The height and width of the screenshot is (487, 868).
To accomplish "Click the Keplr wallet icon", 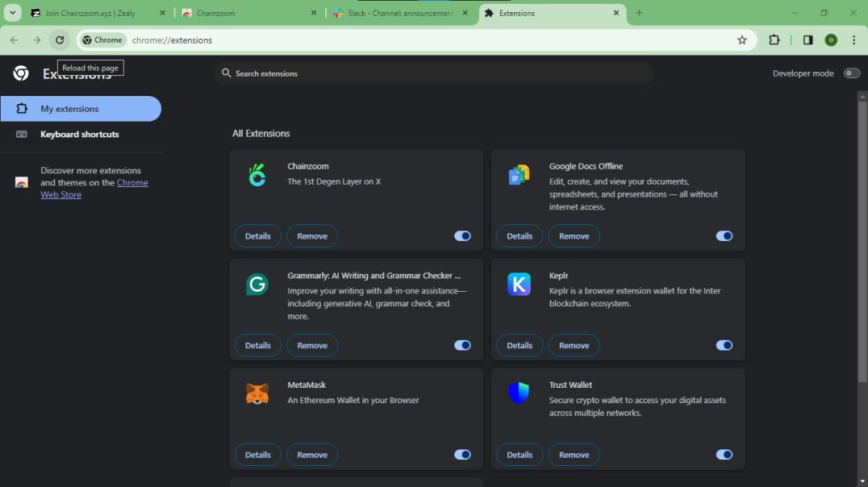I will pos(519,284).
